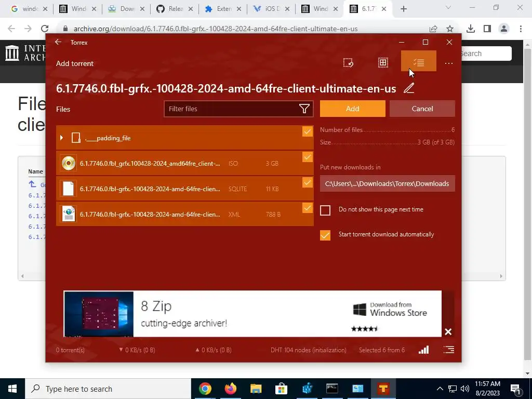Open a new Chrome tab
Screen dimensions: 532x399
[403, 9]
